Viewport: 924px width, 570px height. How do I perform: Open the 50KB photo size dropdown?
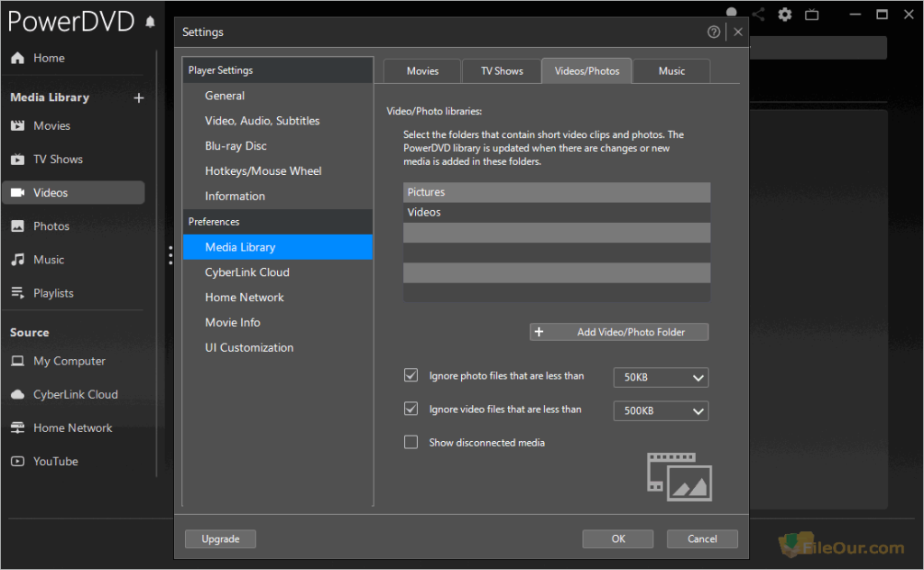[x=661, y=377]
